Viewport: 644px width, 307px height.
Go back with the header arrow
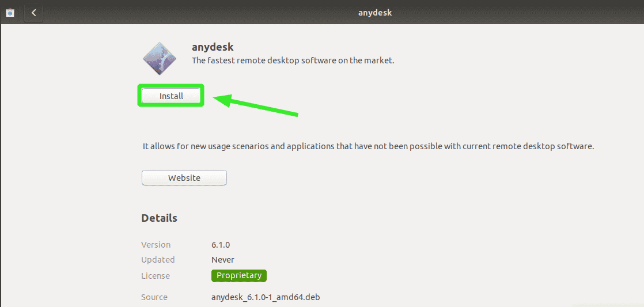33,13
